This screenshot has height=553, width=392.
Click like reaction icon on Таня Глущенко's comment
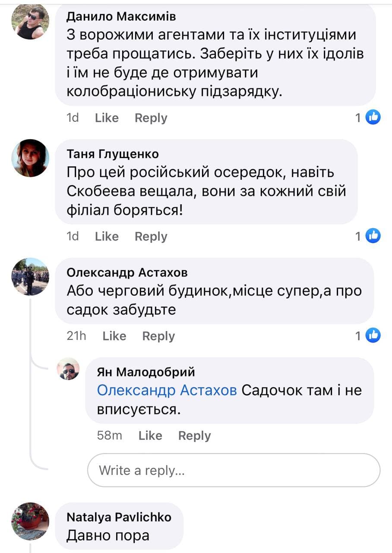[x=373, y=236]
